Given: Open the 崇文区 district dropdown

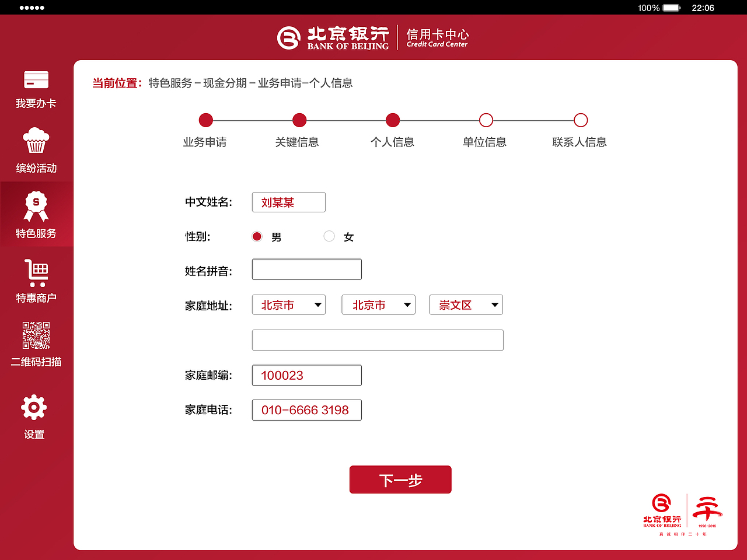Looking at the screenshot, I should 466,304.
